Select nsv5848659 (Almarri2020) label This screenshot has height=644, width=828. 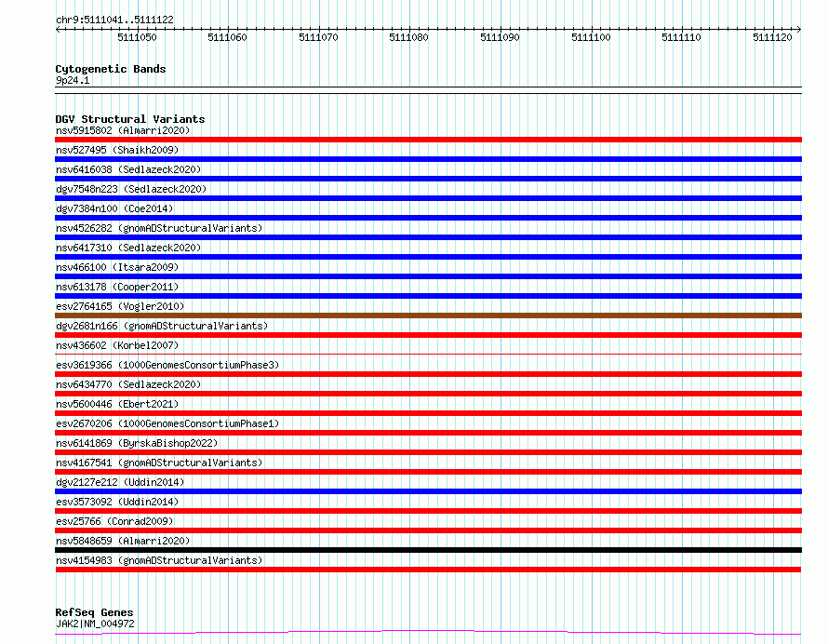coord(123,541)
